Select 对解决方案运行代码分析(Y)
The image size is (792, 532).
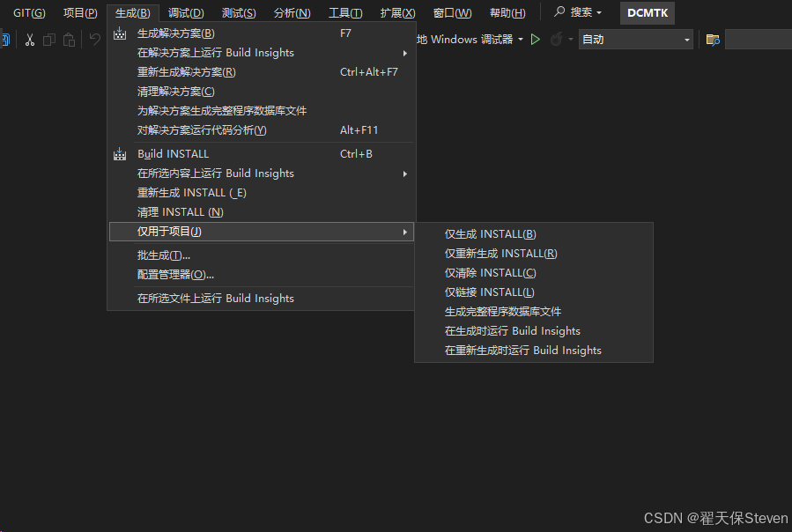click(261, 129)
